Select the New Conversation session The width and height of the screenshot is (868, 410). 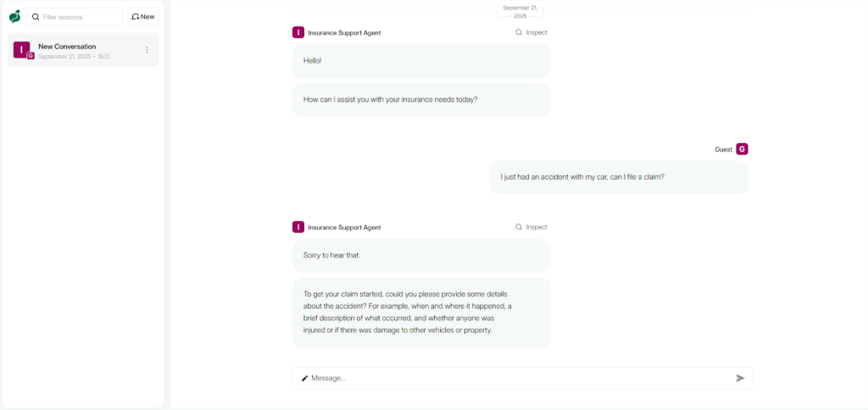[x=83, y=50]
